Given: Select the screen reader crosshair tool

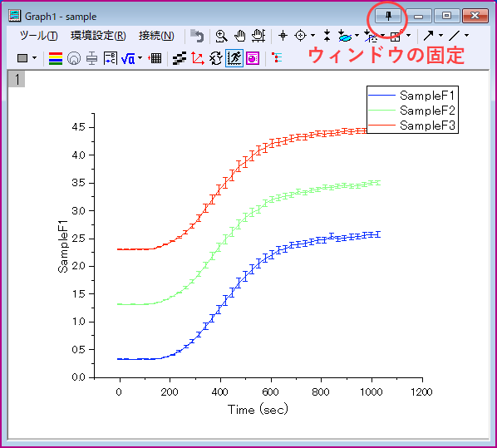Looking at the screenshot, I should tap(283, 36).
